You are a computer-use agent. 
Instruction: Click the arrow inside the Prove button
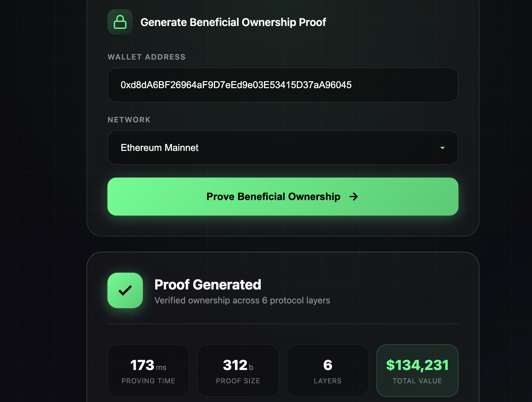(x=354, y=197)
